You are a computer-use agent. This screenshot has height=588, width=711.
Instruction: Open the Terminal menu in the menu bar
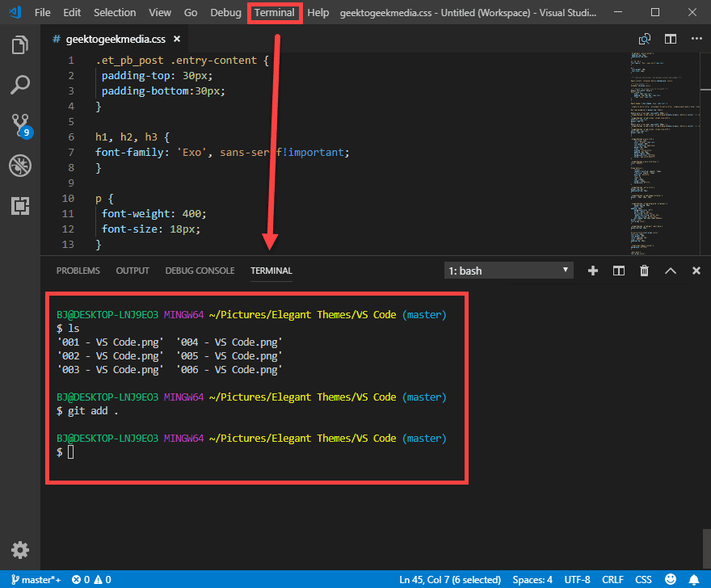pos(274,12)
